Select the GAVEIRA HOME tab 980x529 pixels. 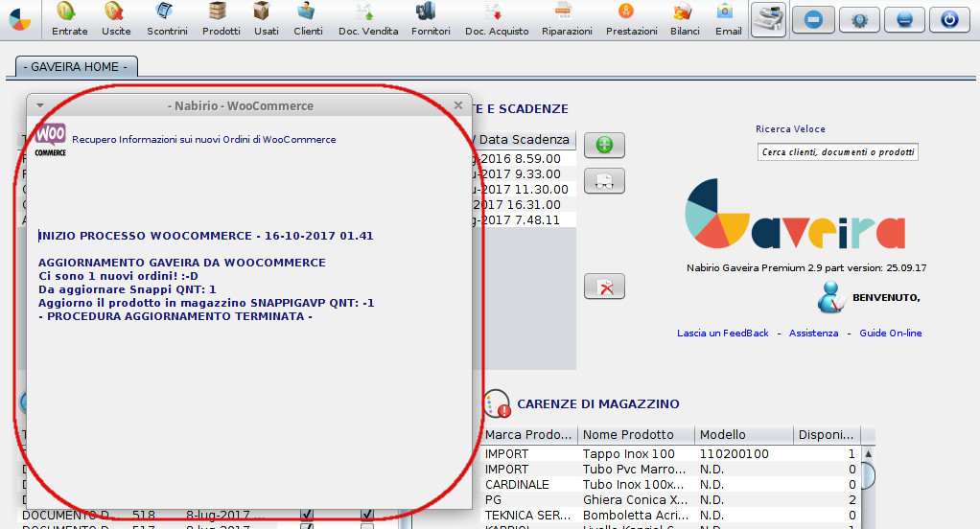pos(75,67)
